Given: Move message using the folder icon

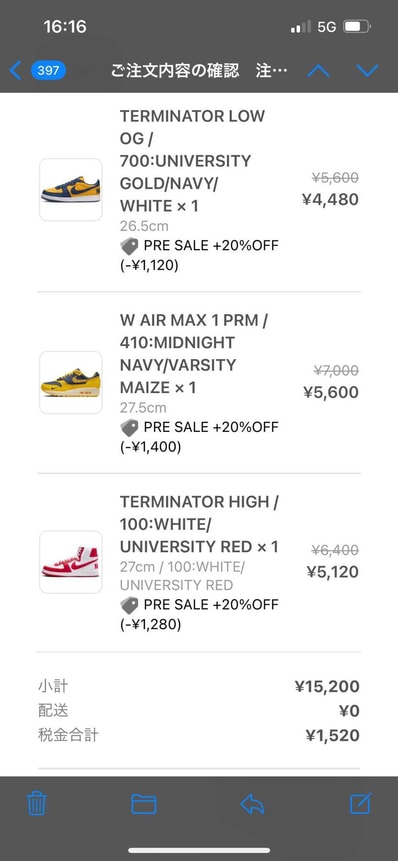Looking at the screenshot, I should [x=144, y=804].
